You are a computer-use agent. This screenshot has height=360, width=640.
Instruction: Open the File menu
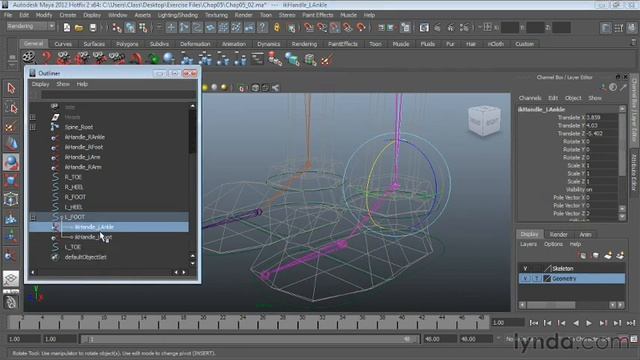pyautogui.click(x=8, y=15)
